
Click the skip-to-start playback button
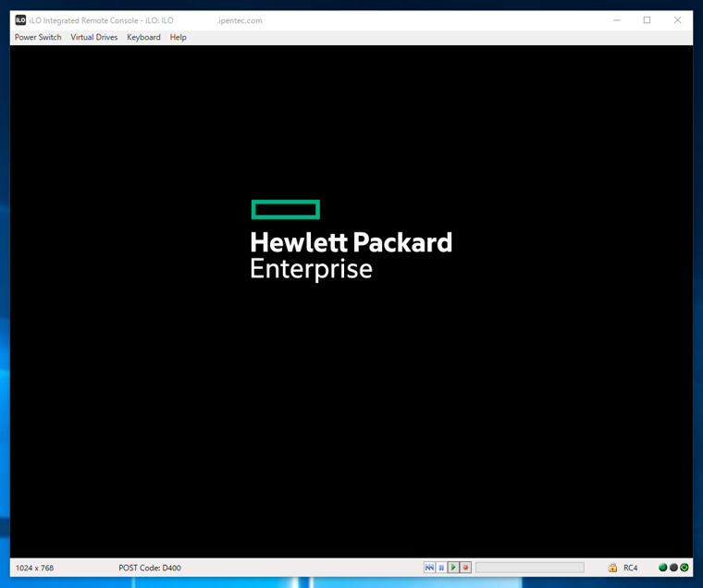[429, 568]
